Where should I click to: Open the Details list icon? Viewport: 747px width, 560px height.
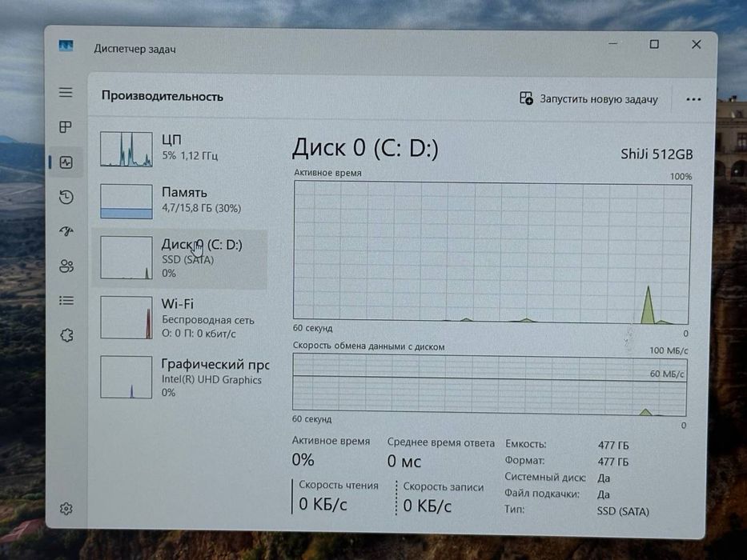coord(66,301)
